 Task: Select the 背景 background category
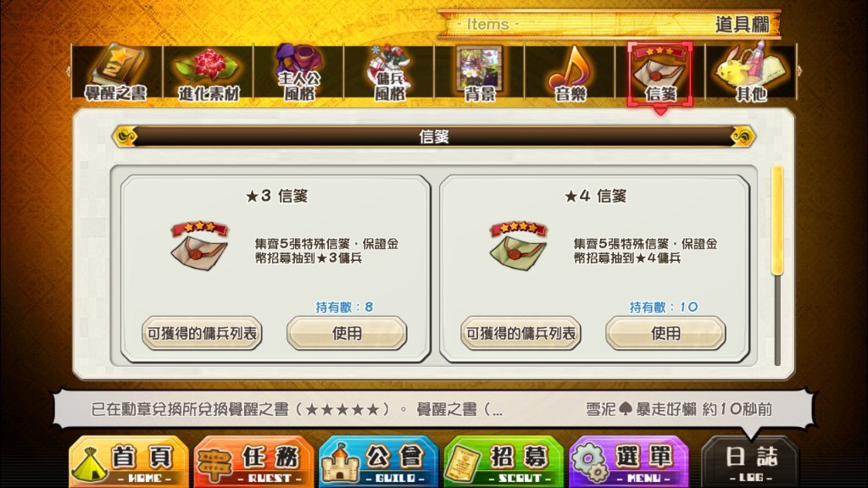click(x=480, y=72)
